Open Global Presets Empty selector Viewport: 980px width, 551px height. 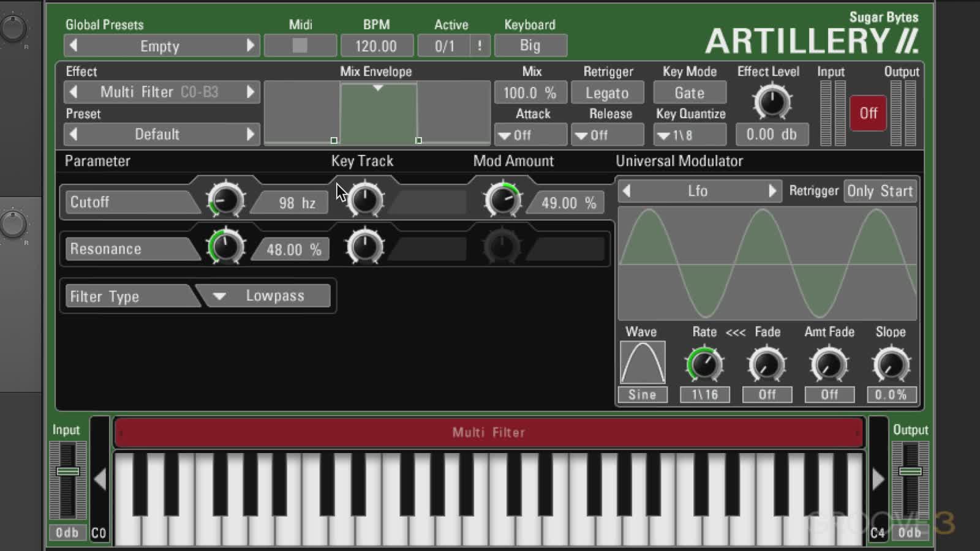[x=162, y=46]
